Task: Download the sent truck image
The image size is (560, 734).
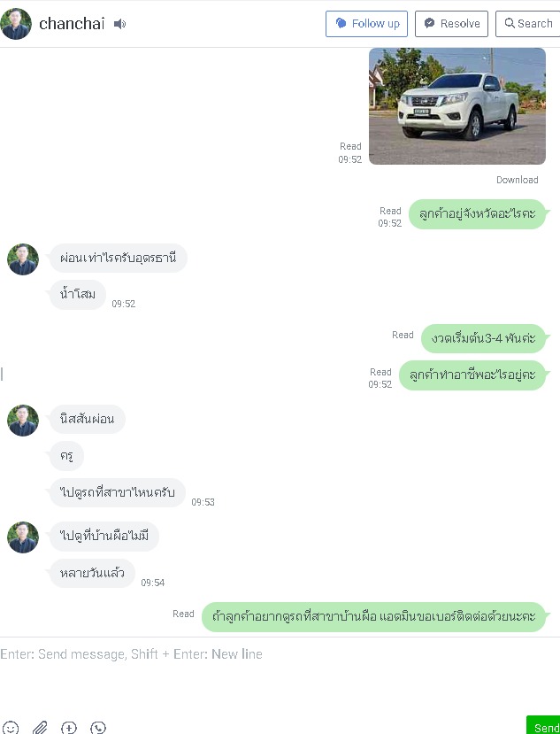Action: [517, 180]
